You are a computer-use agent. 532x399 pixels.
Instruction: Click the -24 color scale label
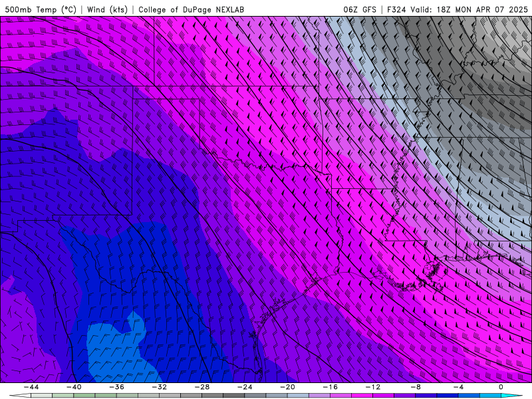coord(245,387)
